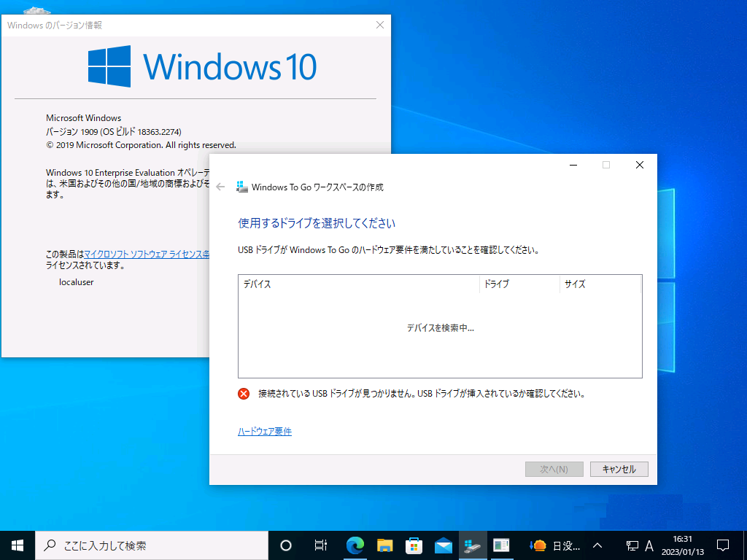Select Windows To Go taskbar icon
The width and height of the screenshot is (747, 560).
472,545
